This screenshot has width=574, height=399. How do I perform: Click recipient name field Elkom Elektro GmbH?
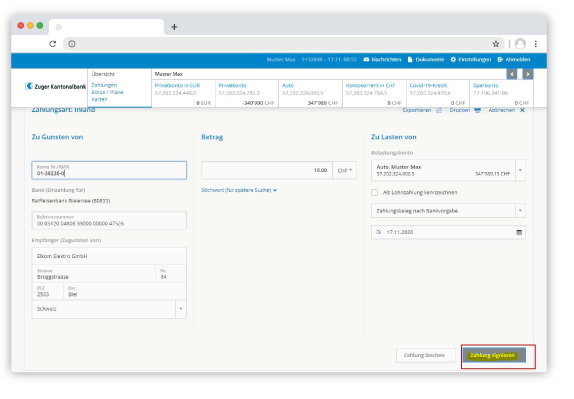(109, 256)
